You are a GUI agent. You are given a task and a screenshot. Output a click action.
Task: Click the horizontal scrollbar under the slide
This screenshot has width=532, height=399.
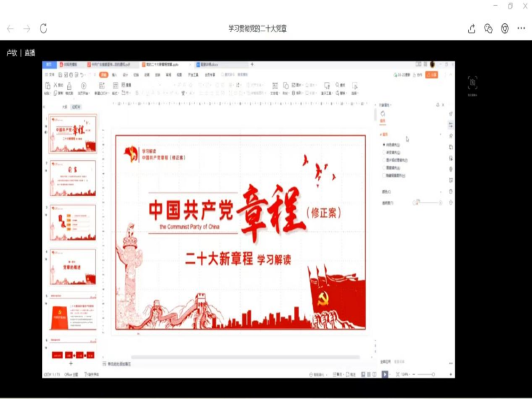(x=245, y=357)
